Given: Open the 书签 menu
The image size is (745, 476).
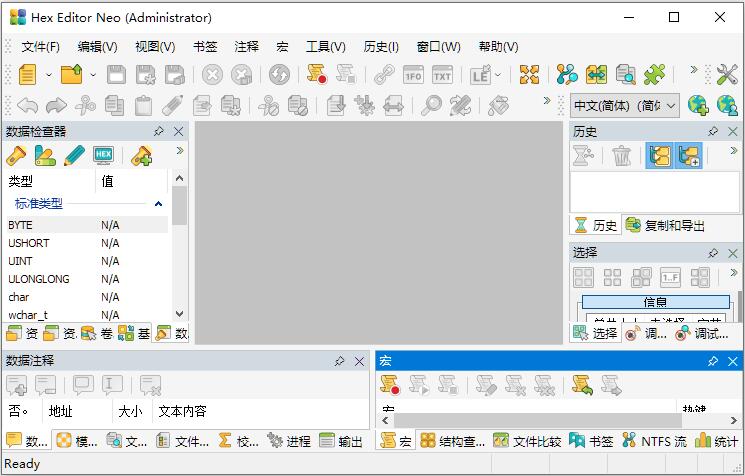Looking at the screenshot, I should click(x=205, y=47).
